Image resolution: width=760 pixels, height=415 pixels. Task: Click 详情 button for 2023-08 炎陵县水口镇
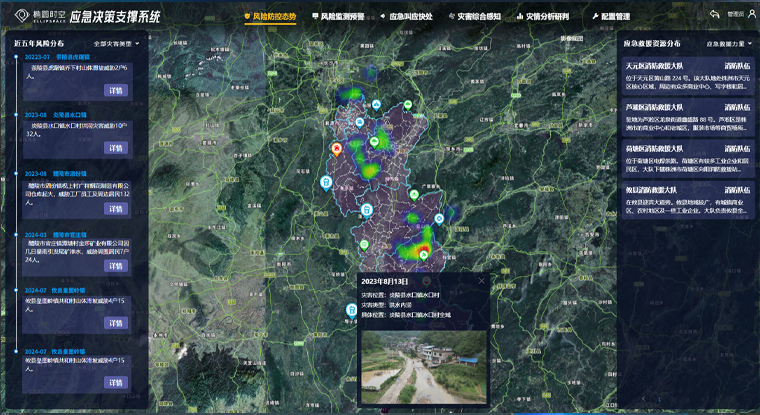click(115, 148)
